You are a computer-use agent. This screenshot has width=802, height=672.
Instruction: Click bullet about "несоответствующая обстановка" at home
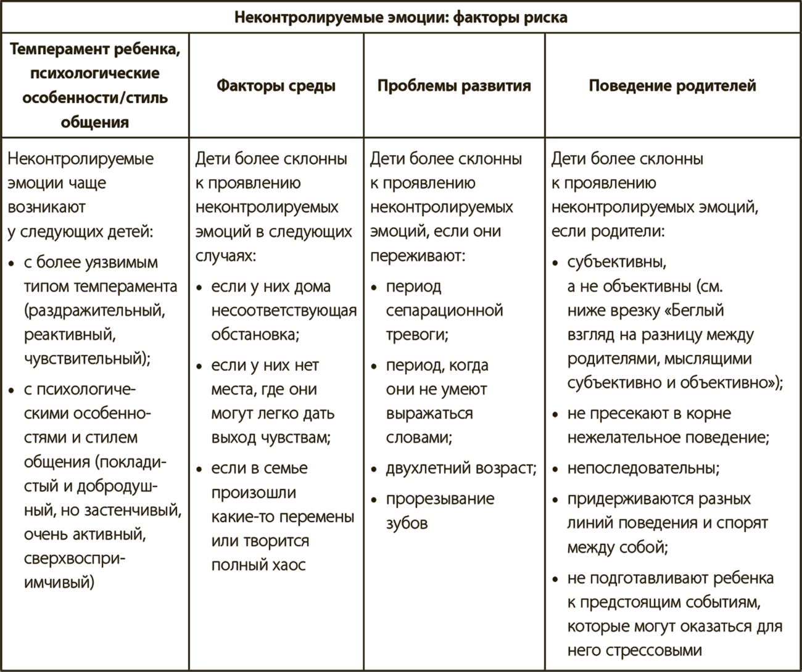pos(283,311)
